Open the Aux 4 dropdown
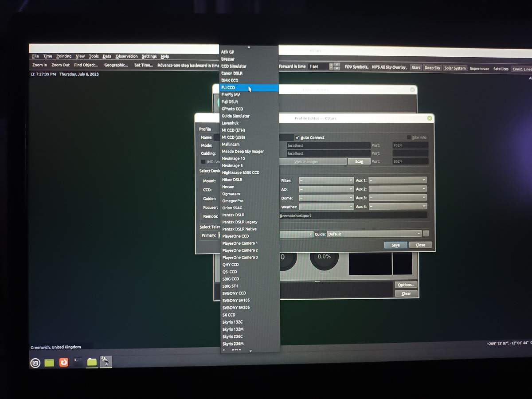 (x=398, y=207)
